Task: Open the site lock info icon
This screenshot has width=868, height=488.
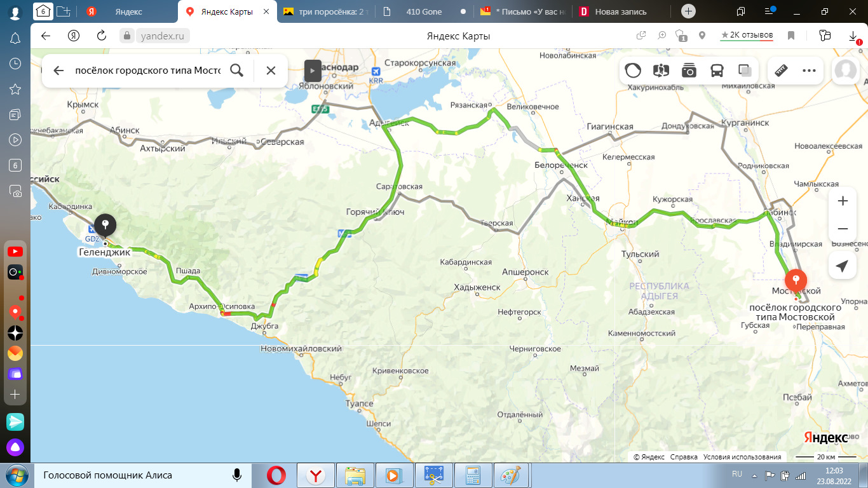Action: [x=127, y=36]
